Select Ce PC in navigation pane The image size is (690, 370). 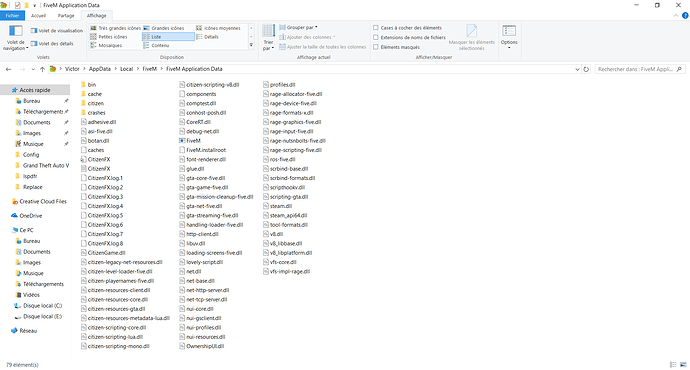[x=23, y=230]
